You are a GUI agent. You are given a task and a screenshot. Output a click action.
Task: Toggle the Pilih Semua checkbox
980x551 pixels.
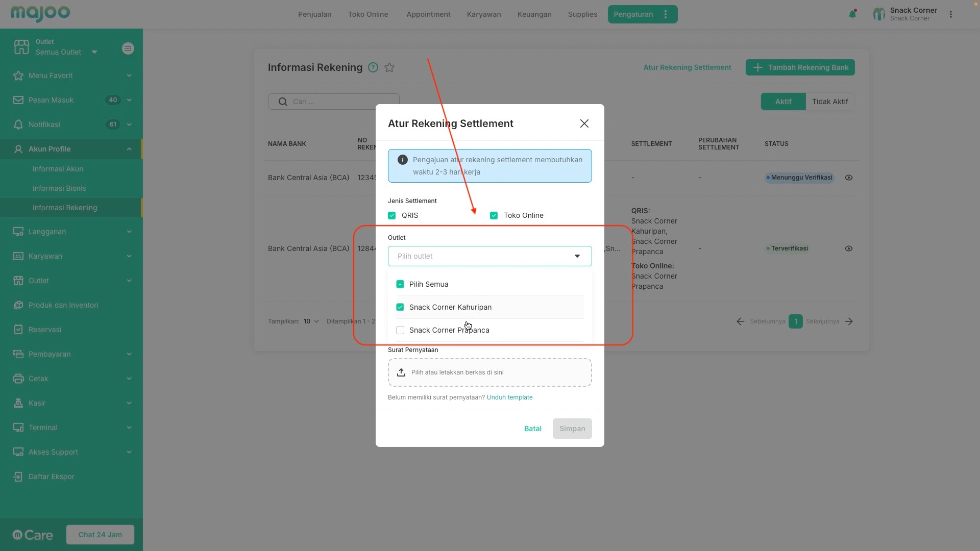pos(400,284)
